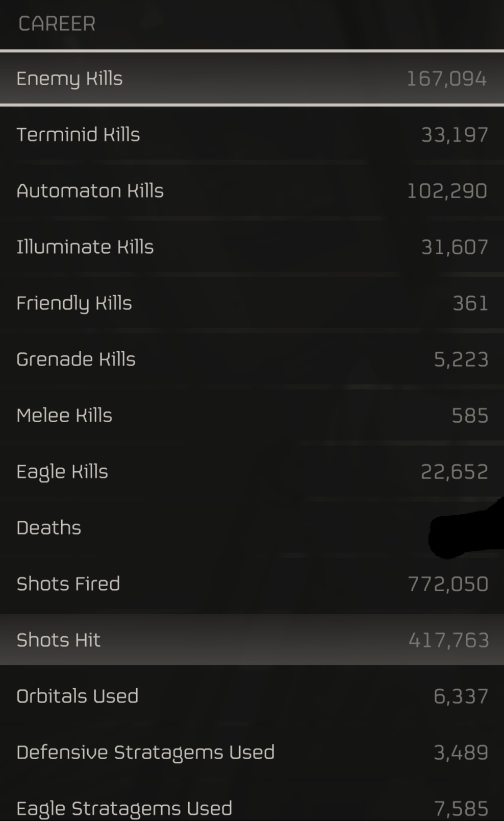This screenshot has height=821, width=504.
Task: Click the 102,290 automaton kills value
Action: [447, 191]
